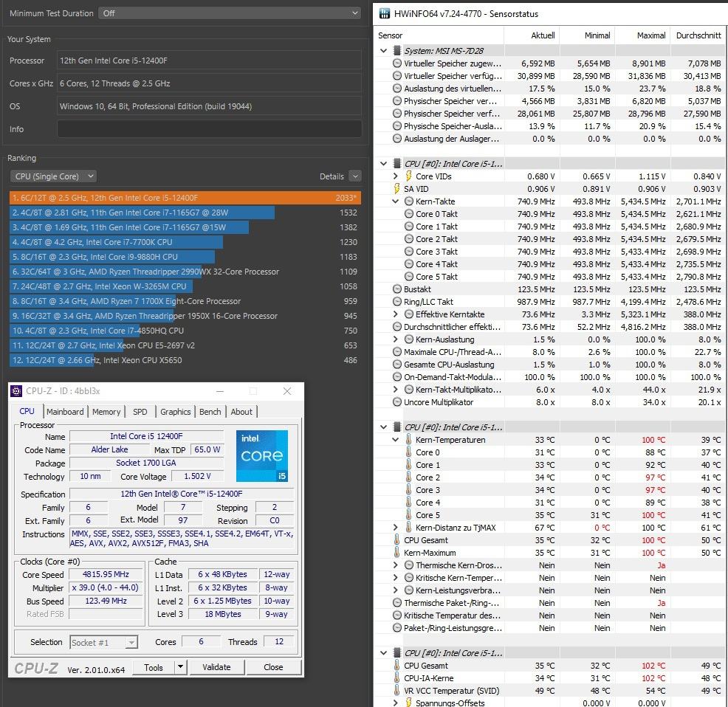
Task: Click the thermometer icon beside CPU-IA-Kerne
Action: pos(397,677)
